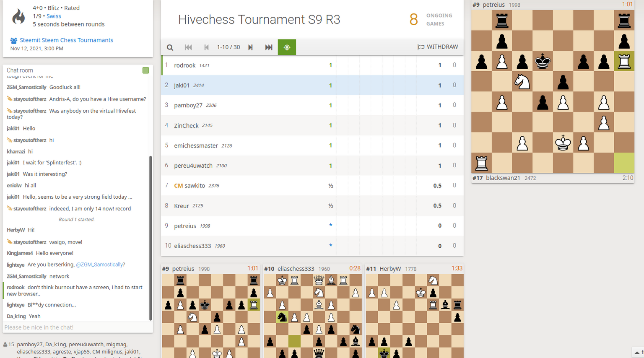Jump to last page of standings
This screenshot has width=644, height=358.
point(269,47)
